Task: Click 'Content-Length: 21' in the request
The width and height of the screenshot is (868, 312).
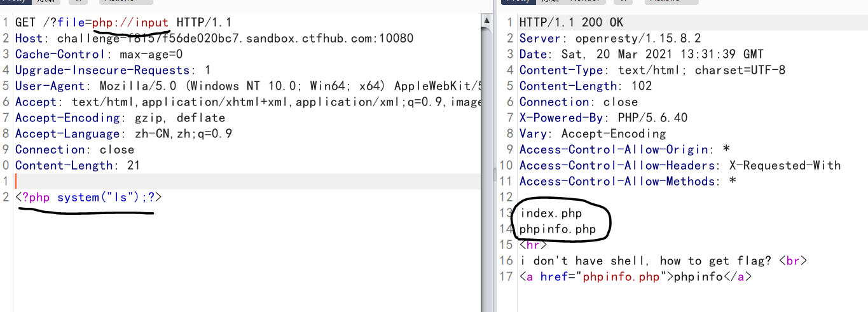Action: [x=78, y=165]
